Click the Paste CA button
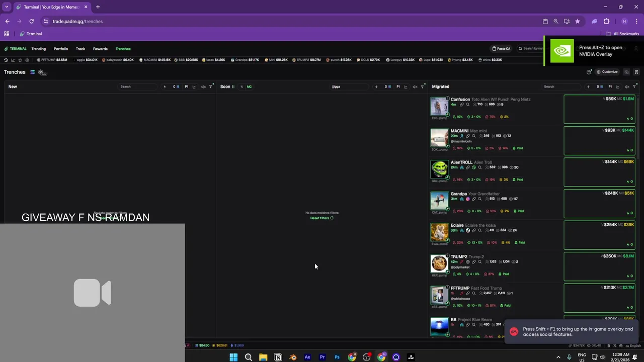 501,49
